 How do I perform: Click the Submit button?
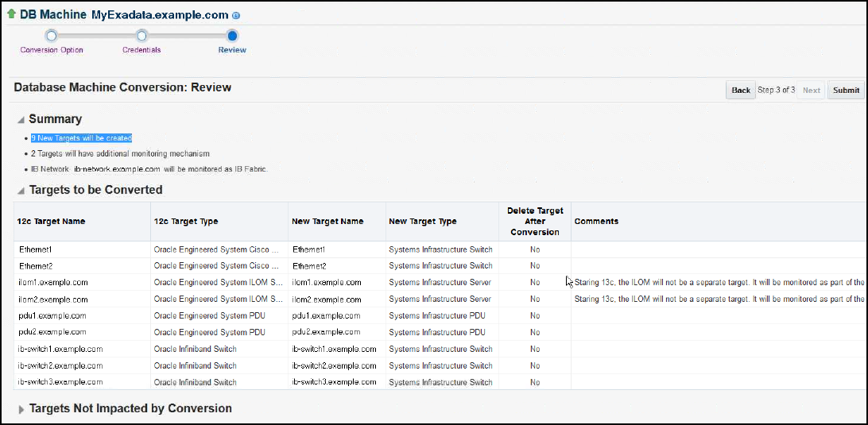point(846,91)
